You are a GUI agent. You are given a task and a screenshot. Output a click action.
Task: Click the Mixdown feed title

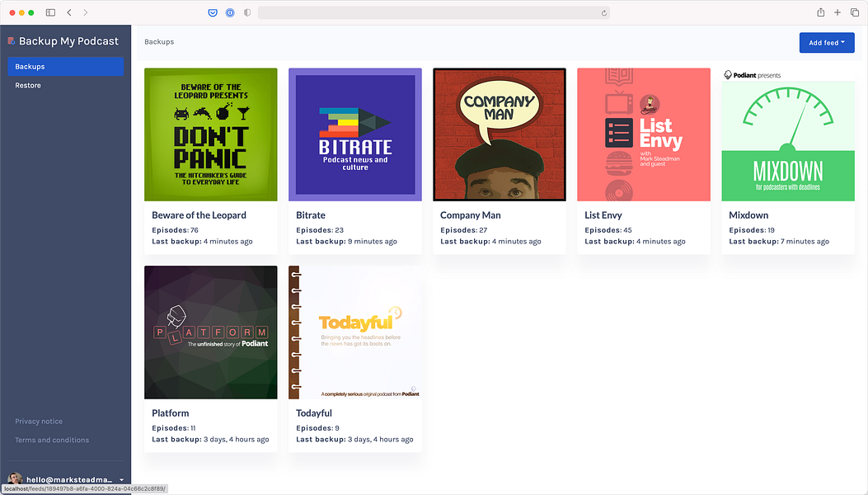(748, 215)
